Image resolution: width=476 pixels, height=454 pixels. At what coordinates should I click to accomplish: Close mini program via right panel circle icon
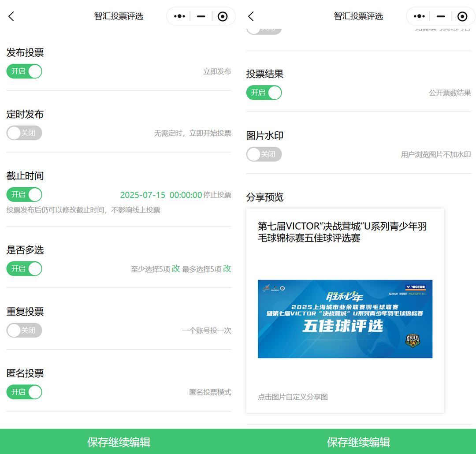point(462,16)
